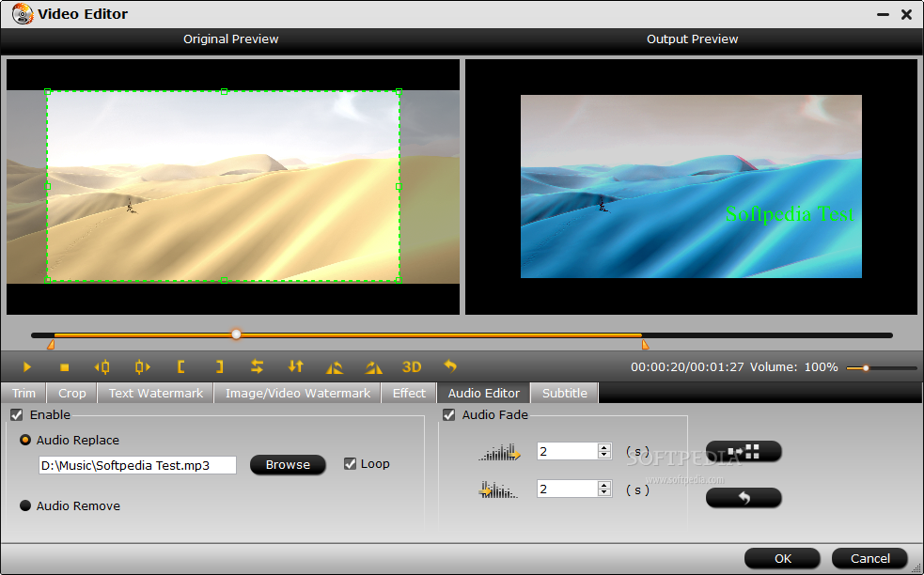Screen dimensions: 924x575
Task: Set trim start with left bracket icon
Action: 180,367
